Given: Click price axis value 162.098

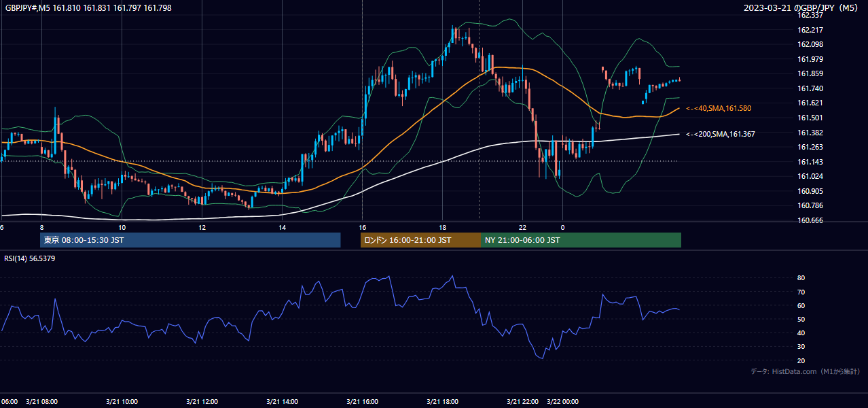Looking at the screenshot, I should tap(810, 44).
